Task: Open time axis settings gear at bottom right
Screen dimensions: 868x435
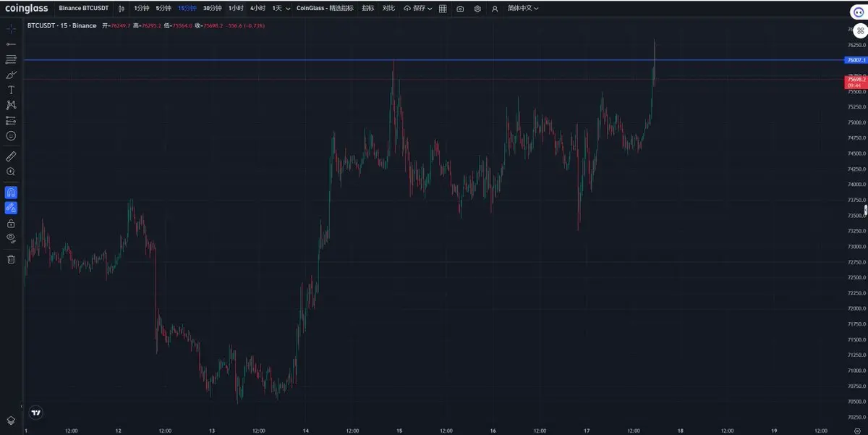Action: (856, 430)
